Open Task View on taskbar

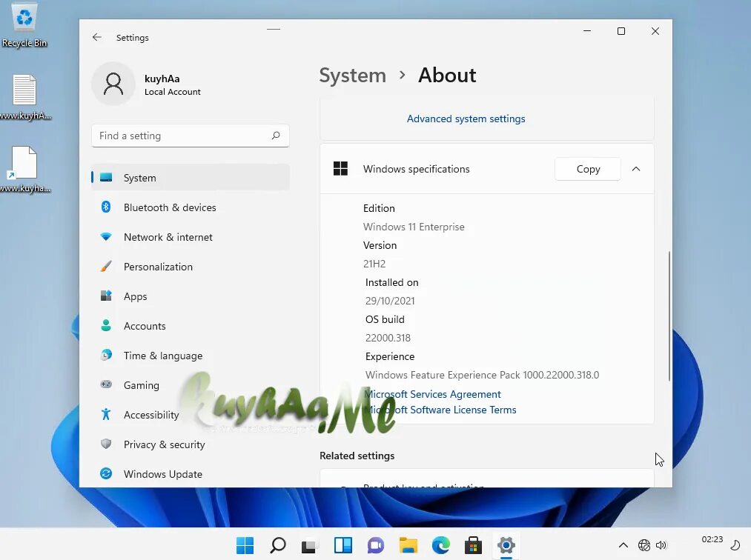pos(310,545)
